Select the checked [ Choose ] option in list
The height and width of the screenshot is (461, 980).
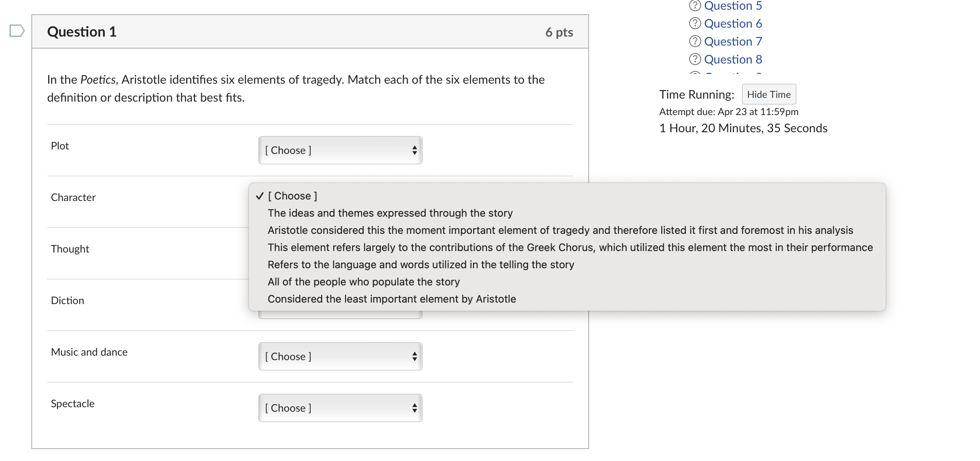point(292,196)
